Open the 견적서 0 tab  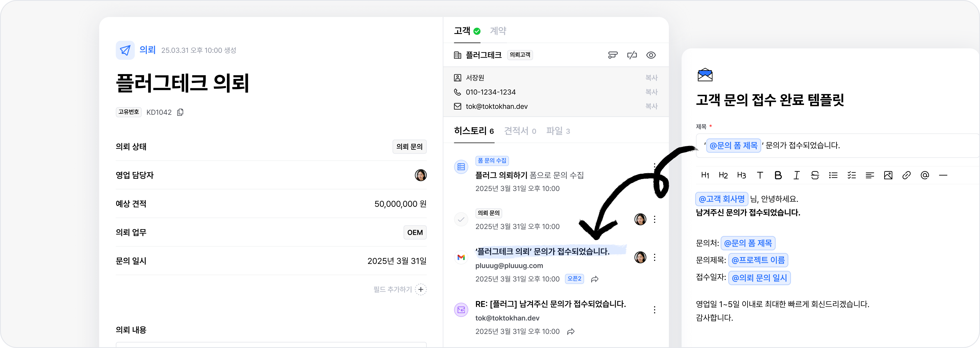[520, 131]
